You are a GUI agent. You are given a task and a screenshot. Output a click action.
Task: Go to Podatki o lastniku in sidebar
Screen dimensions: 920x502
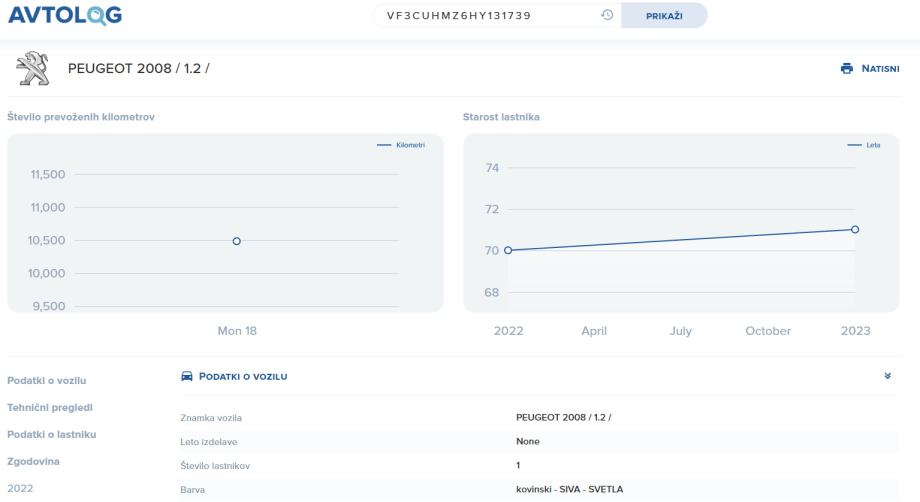[52, 435]
